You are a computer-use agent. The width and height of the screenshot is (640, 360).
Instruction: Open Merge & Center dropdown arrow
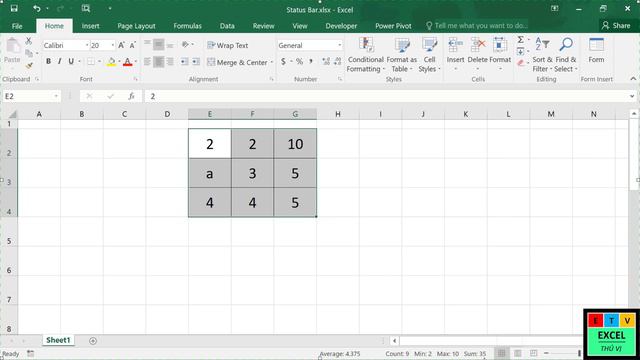[x=272, y=62]
